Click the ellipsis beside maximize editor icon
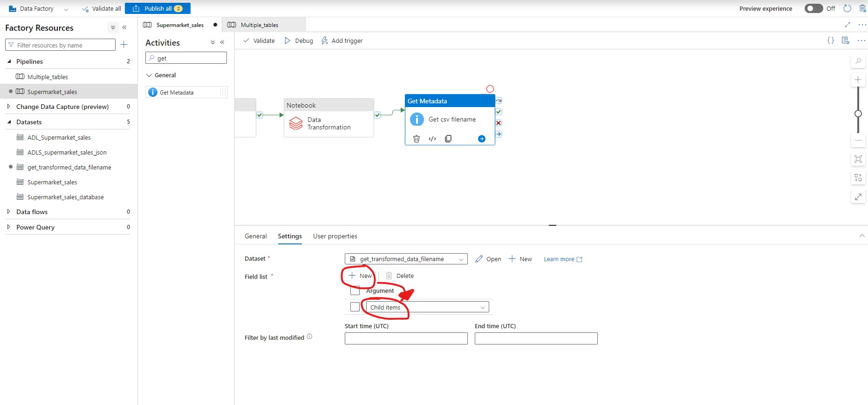868x405 pixels. pyautogui.click(x=862, y=25)
